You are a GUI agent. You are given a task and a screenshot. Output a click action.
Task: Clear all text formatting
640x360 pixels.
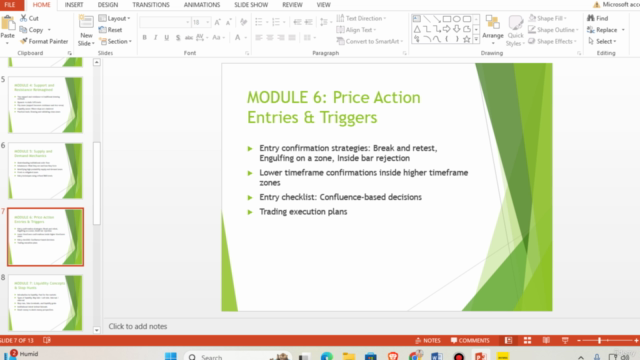(x=244, y=22)
